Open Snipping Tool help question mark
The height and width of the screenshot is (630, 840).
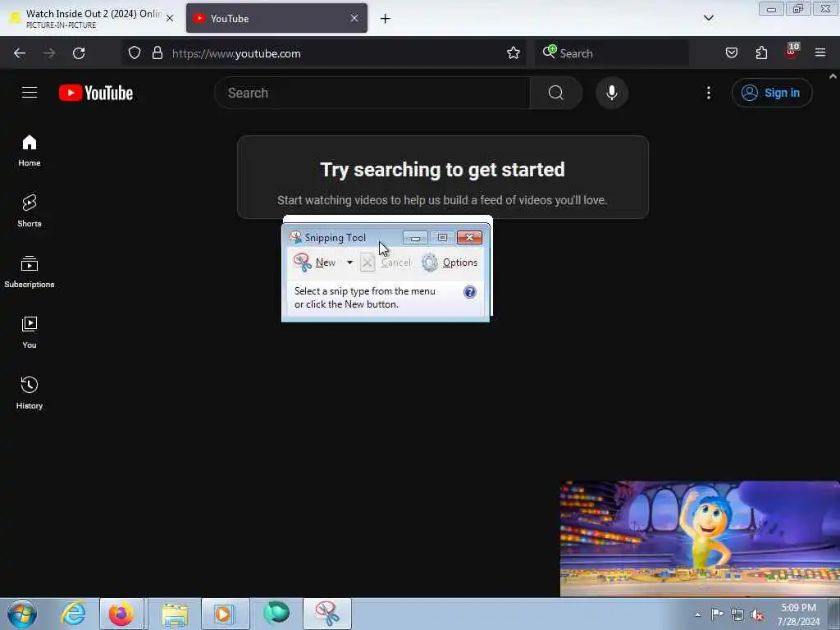pyautogui.click(x=470, y=292)
